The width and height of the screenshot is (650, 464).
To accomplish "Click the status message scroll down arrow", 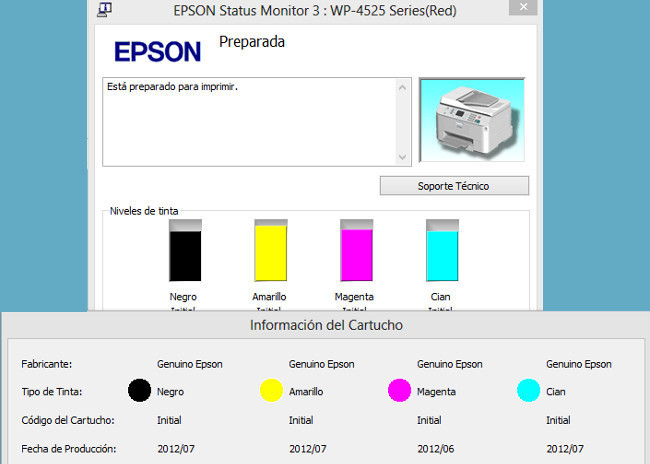I will pyautogui.click(x=402, y=157).
